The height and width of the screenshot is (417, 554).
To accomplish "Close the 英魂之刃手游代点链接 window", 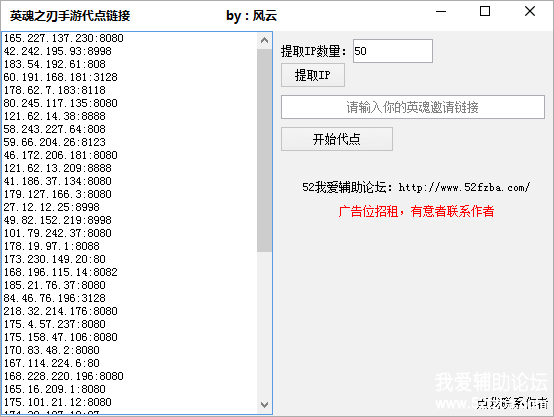I will 530,12.
